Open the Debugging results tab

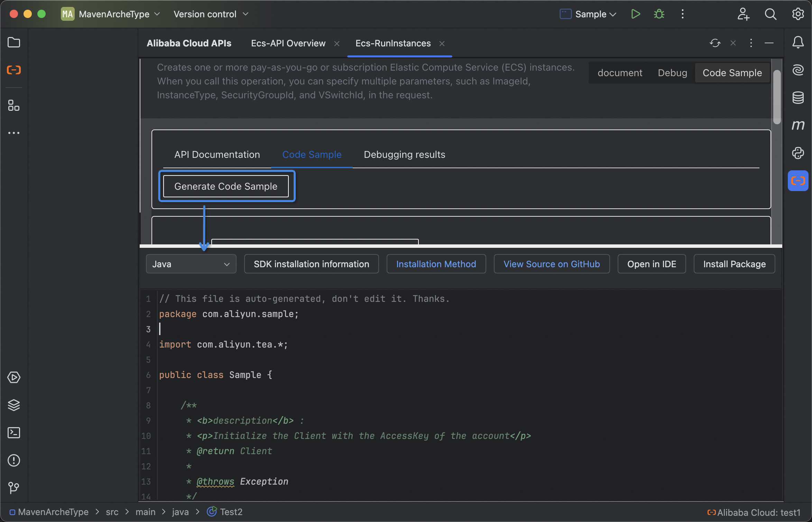pyautogui.click(x=404, y=154)
